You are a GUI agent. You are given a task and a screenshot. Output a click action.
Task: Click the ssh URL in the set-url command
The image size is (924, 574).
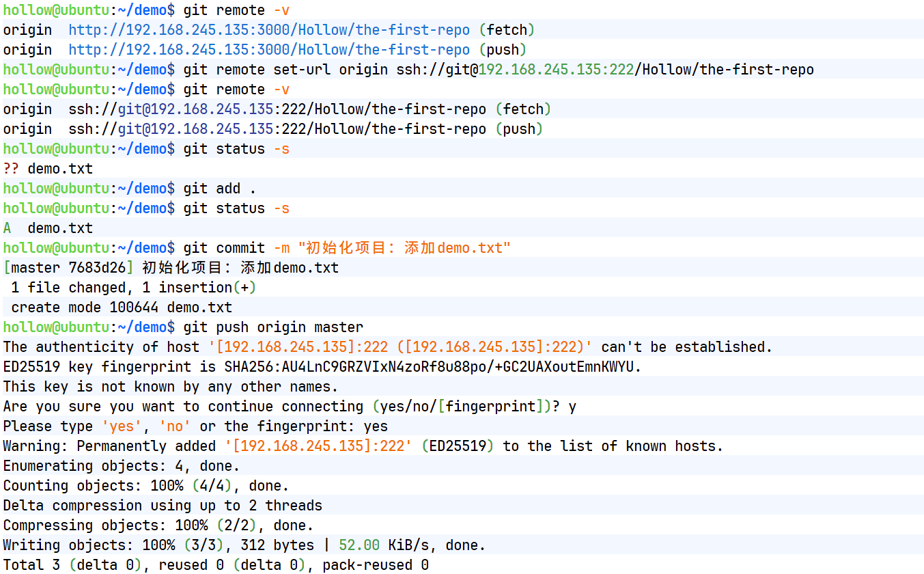pyautogui.click(x=605, y=70)
